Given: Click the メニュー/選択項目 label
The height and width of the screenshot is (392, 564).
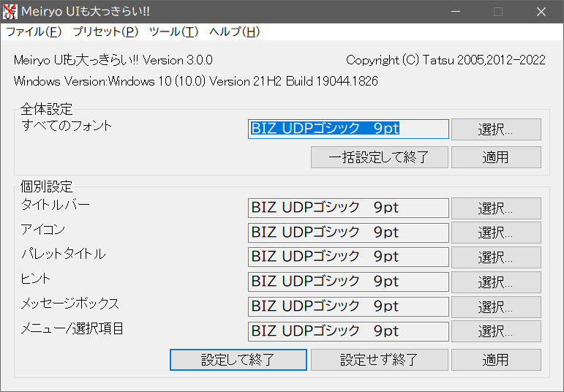Looking at the screenshot, I should point(72,328).
